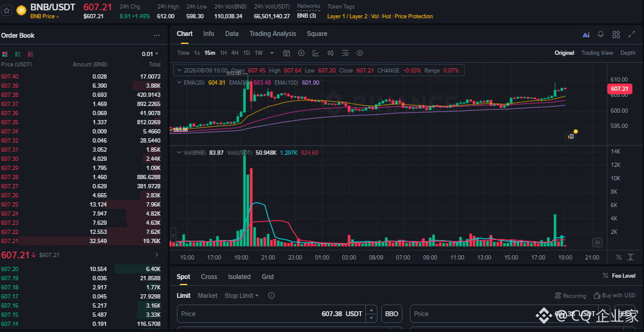Set chart interval to 4H
The image size is (644, 332).
pyautogui.click(x=235, y=53)
